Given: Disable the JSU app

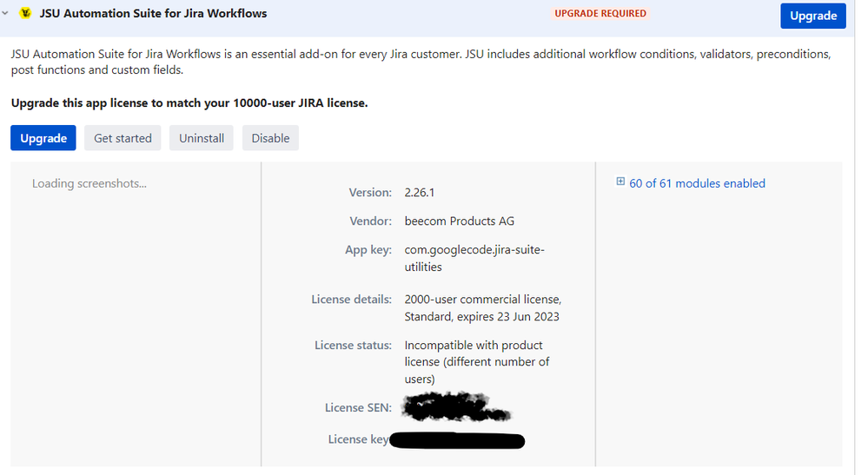Looking at the screenshot, I should pos(270,138).
